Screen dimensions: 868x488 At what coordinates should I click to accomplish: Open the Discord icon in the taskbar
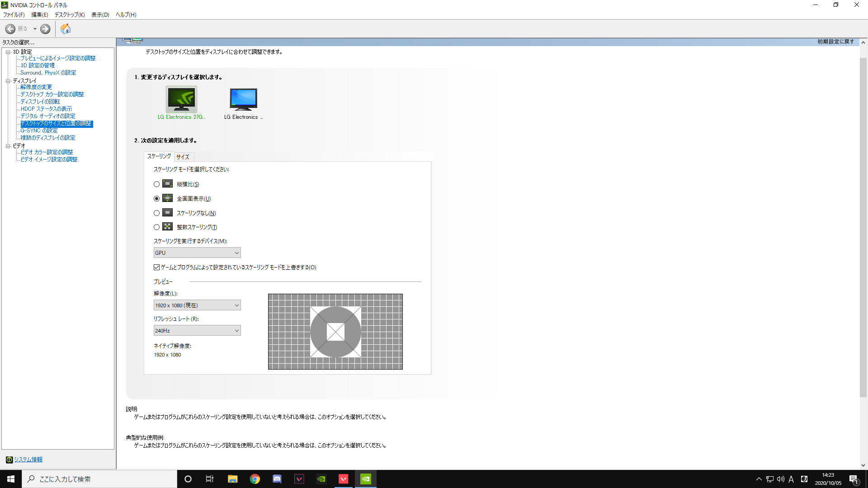pos(277,479)
